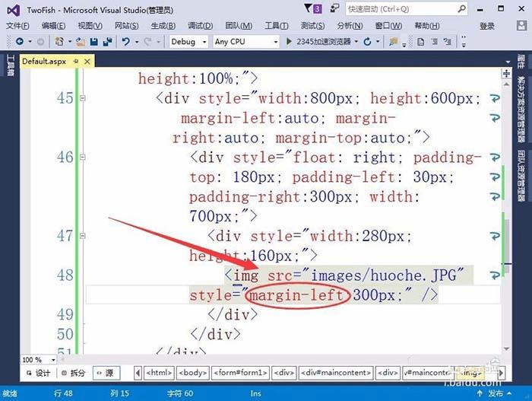Click the redo toolbar icon
Viewport: 532px width, 401px height.
147,42
